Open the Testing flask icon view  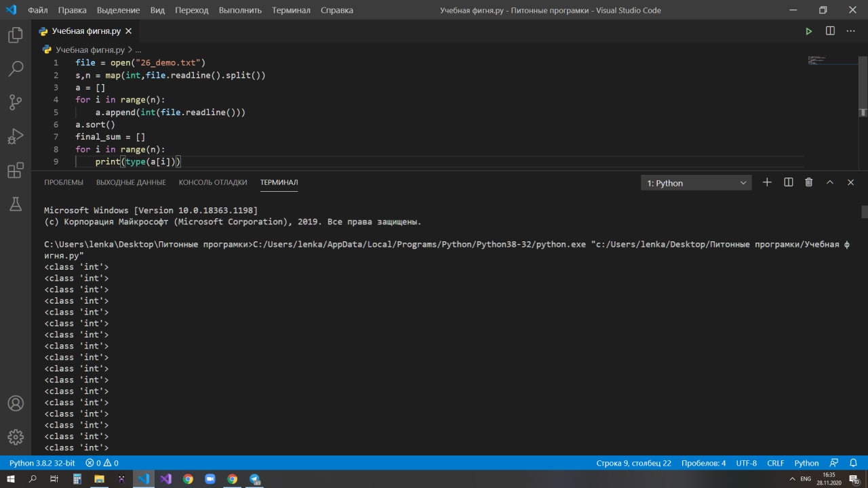click(x=15, y=204)
